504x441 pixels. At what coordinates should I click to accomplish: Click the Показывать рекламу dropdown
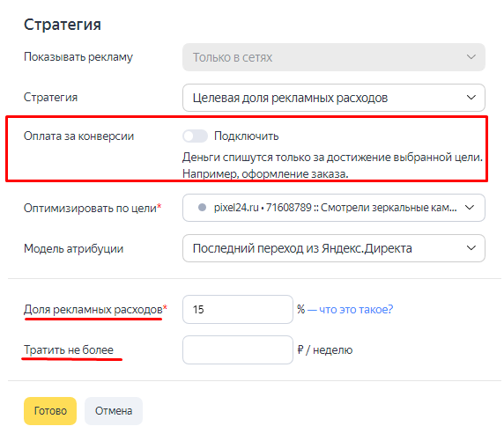[334, 57]
